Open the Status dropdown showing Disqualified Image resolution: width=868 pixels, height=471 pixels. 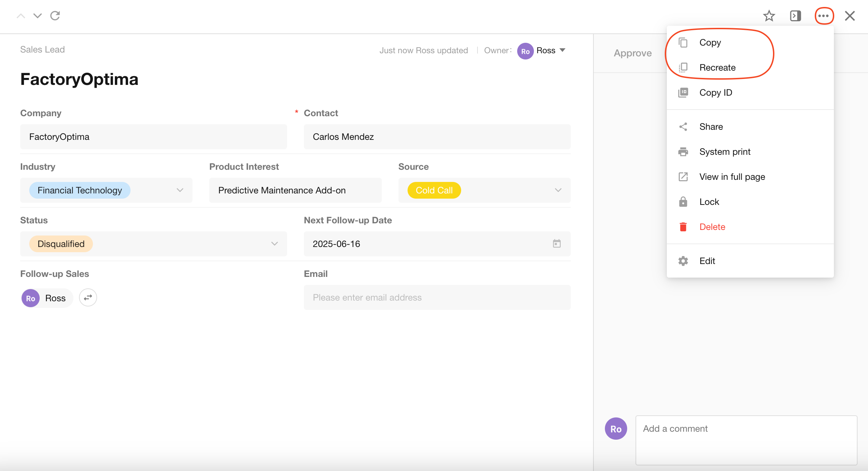click(274, 244)
